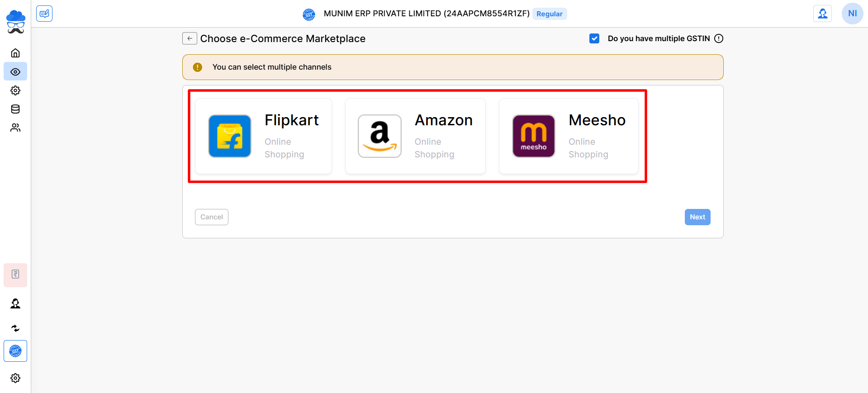Click the edit note icon at top left
The image size is (868, 393).
[x=44, y=14]
